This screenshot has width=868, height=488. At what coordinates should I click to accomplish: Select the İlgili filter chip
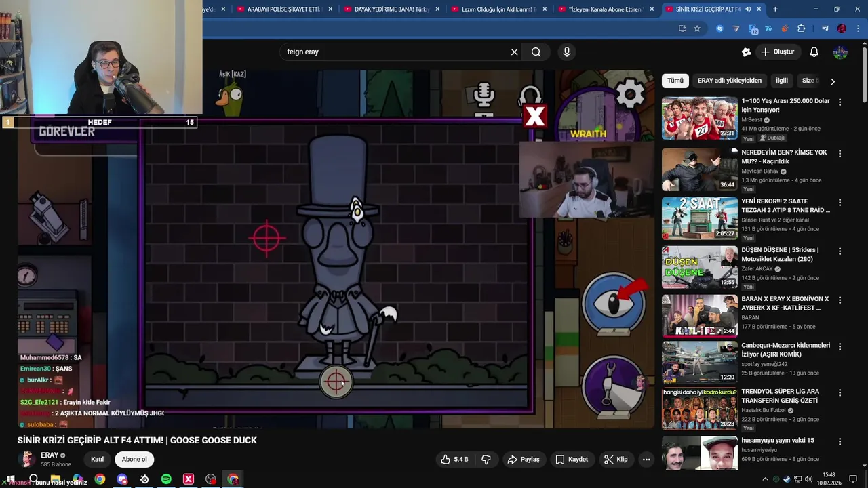click(x=782, y=81)
